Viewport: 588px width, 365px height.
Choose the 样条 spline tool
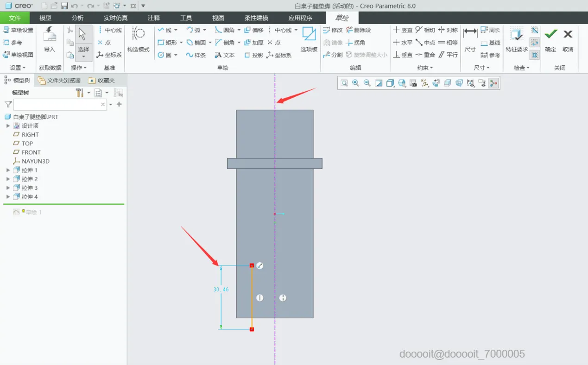coord(196,55)
